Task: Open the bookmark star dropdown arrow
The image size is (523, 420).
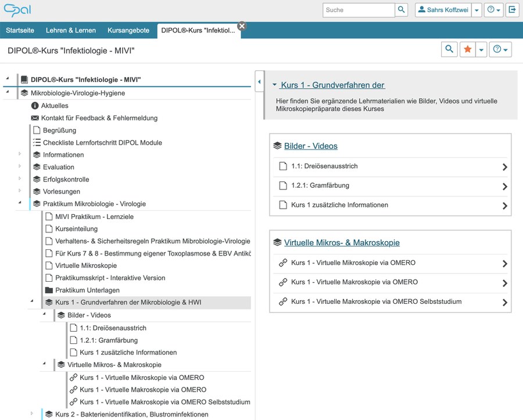Action: (481, 50)
